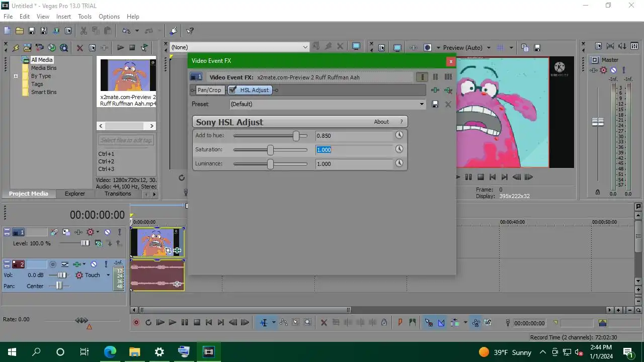
Task: Click the Track Motion icon on track 1
Action: (x=66, y=232)
